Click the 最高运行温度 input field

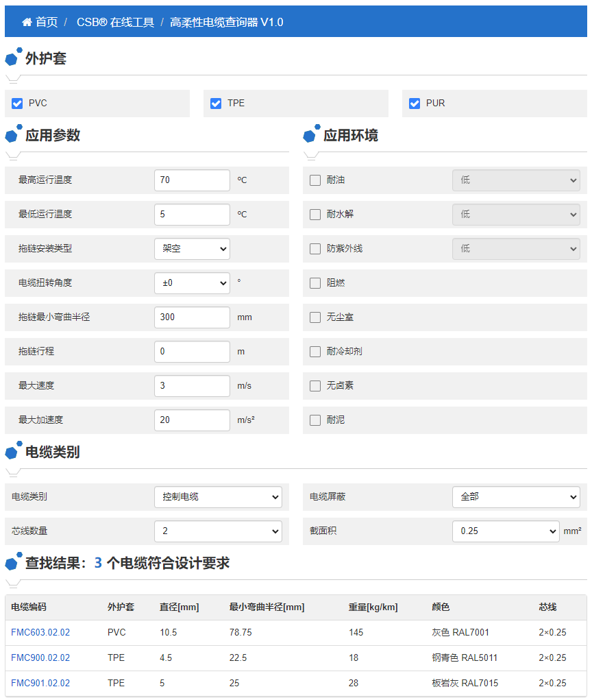coord(192,180)
